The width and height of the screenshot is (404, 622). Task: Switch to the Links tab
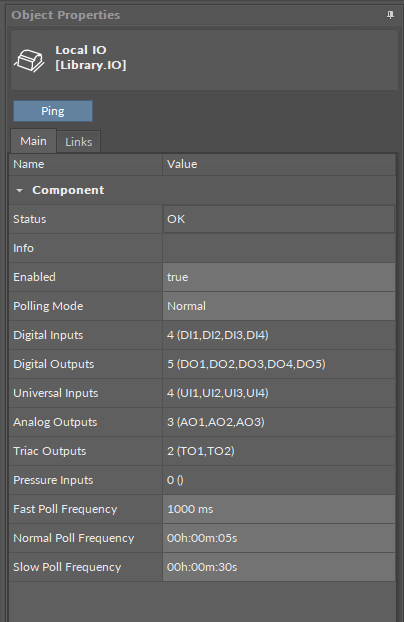pos(79,142)
